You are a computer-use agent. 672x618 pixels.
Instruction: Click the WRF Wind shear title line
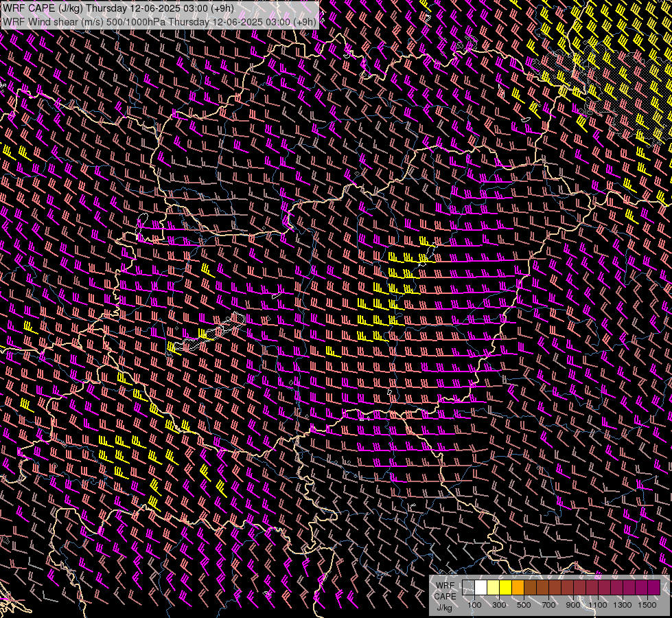click(x=159, y=22)
